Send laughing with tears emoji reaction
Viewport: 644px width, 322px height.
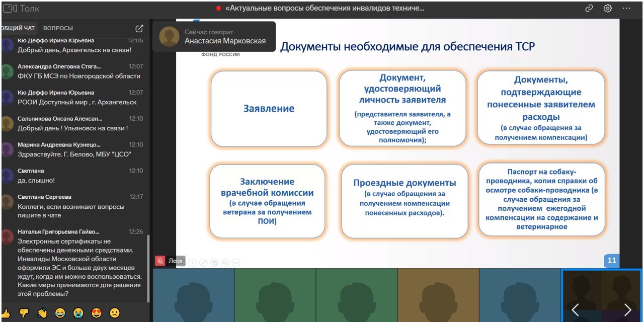(60, 313)
